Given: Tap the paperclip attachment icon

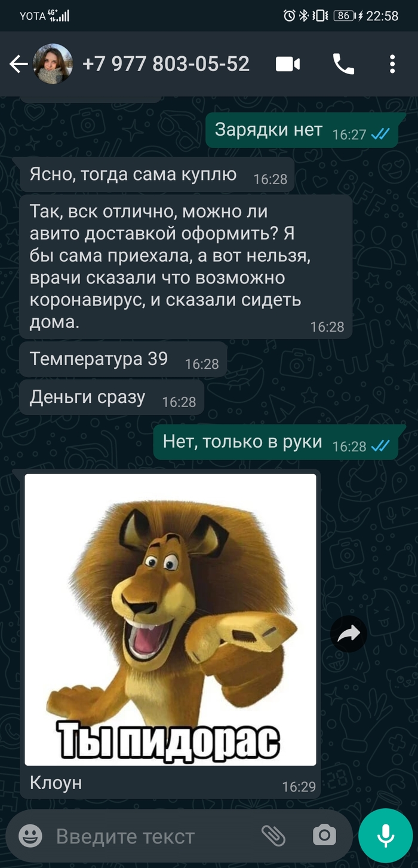Looking at the screenshot, I should click(273, 835).
